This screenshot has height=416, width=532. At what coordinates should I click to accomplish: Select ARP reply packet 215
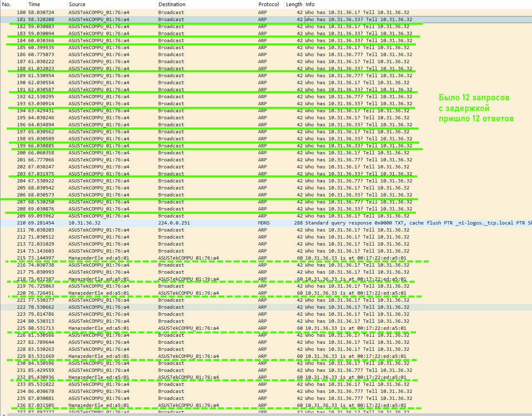tap(165, 258)
